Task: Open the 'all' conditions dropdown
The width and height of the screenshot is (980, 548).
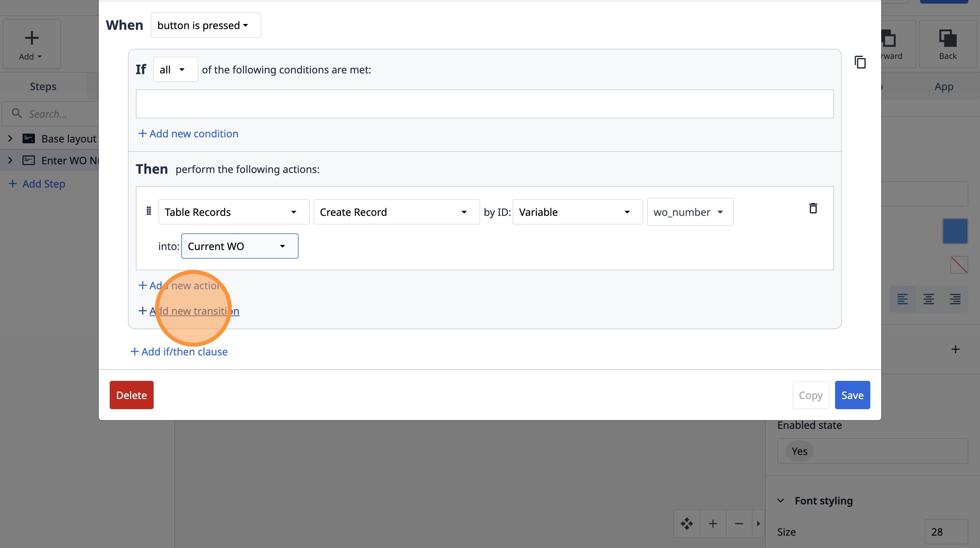Action: [175, 70]
